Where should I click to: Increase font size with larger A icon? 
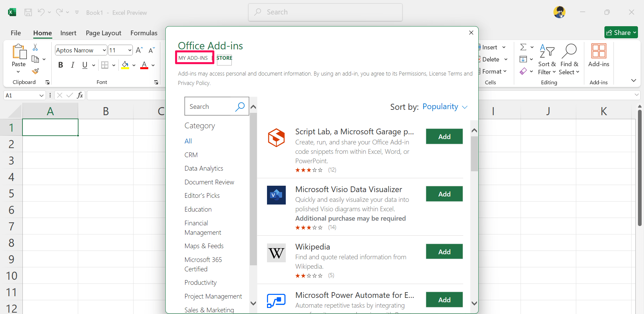(139, 50)
